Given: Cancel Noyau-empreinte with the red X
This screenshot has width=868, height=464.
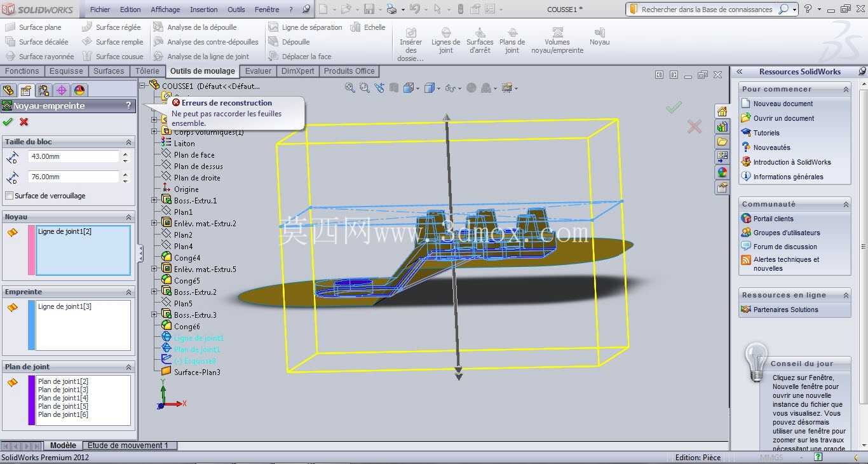Looking at the screenshot, I should pos(24,122).
